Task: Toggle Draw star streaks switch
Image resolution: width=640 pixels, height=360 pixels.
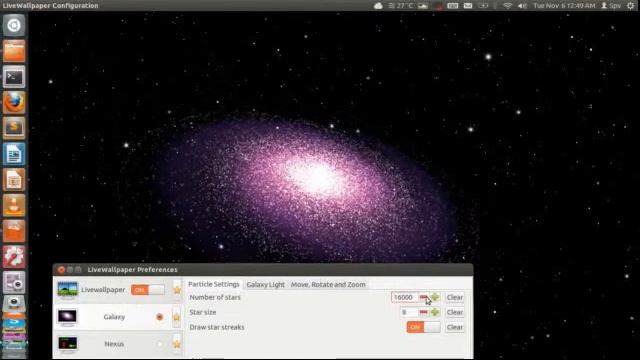Action: click(423, 327)
